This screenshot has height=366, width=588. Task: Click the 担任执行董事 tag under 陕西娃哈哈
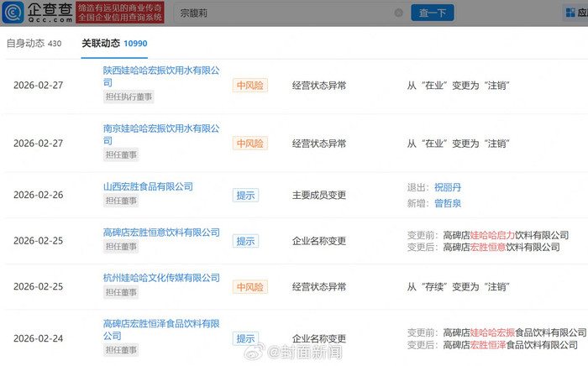click(x=129, y=97)
